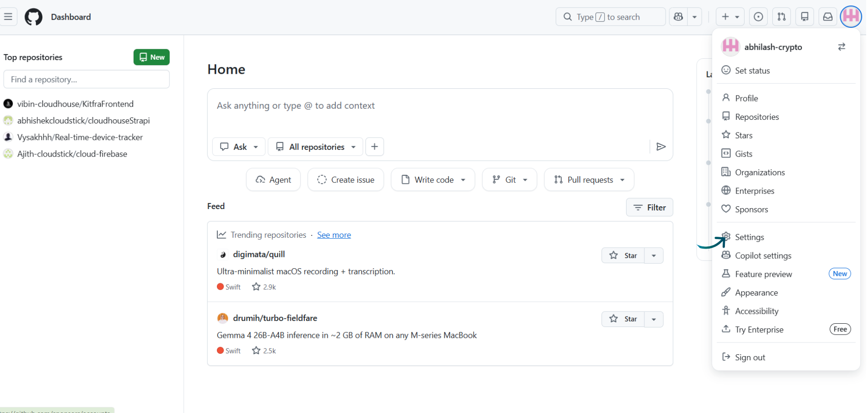This screenshot has height=413, width=868.
Task: Send the prompt with arrow icon
Action: pyautogui.click(x=661, y=147)
